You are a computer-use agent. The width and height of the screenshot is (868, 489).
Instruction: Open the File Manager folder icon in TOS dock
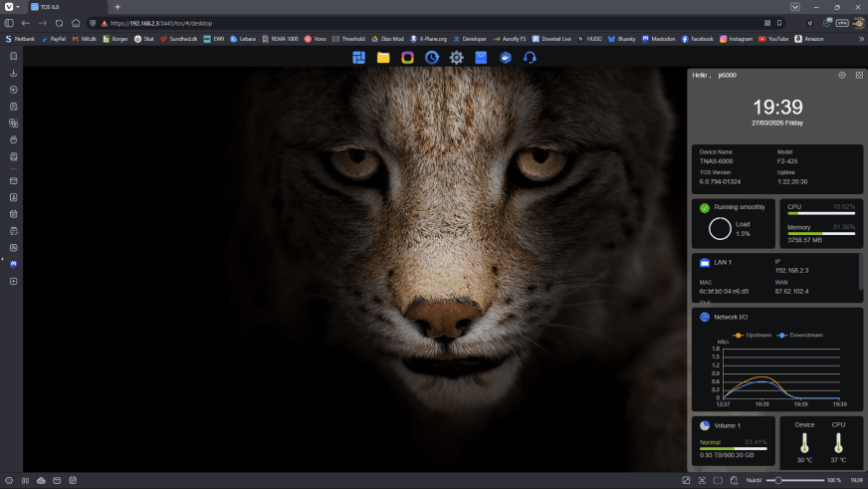coord(383,58)
